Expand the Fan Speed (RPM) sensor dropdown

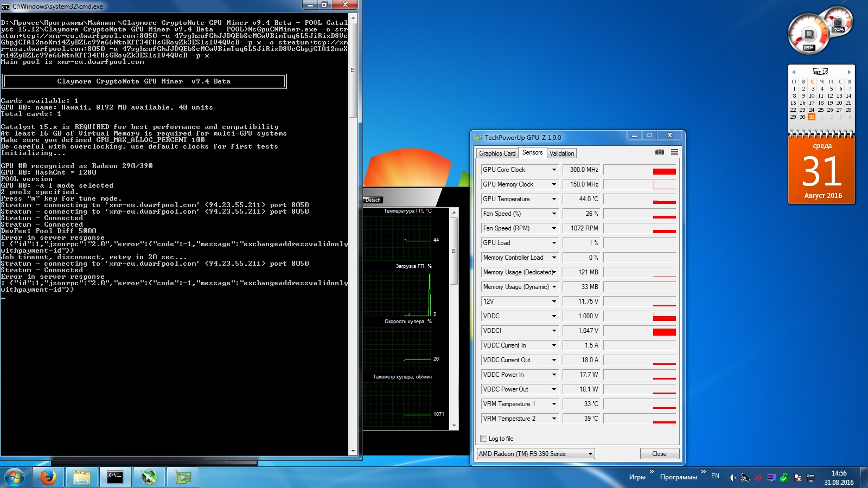(554, 228)
